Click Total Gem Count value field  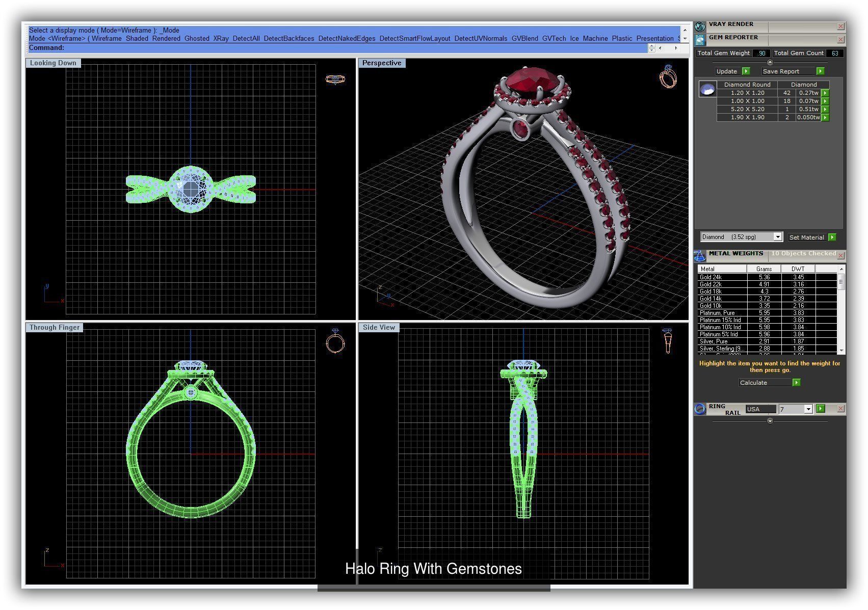pyautogui.click(x=834, y=53)
